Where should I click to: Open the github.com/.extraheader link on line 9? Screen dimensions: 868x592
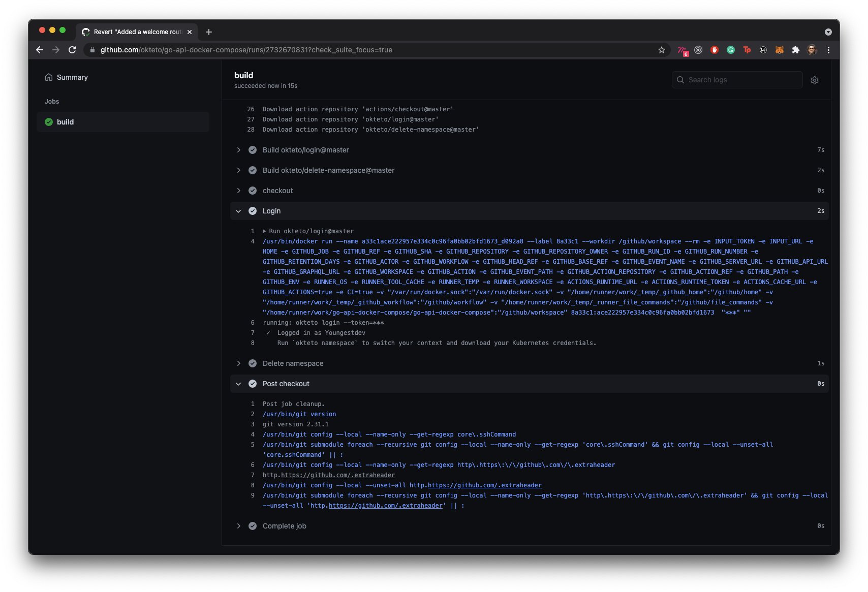[386, 506]
